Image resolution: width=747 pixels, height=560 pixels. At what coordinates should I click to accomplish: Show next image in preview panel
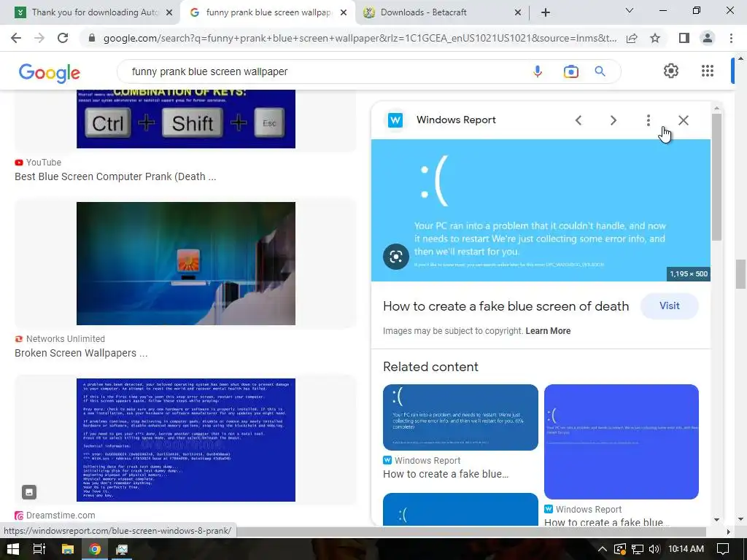[x=613, y=120]
